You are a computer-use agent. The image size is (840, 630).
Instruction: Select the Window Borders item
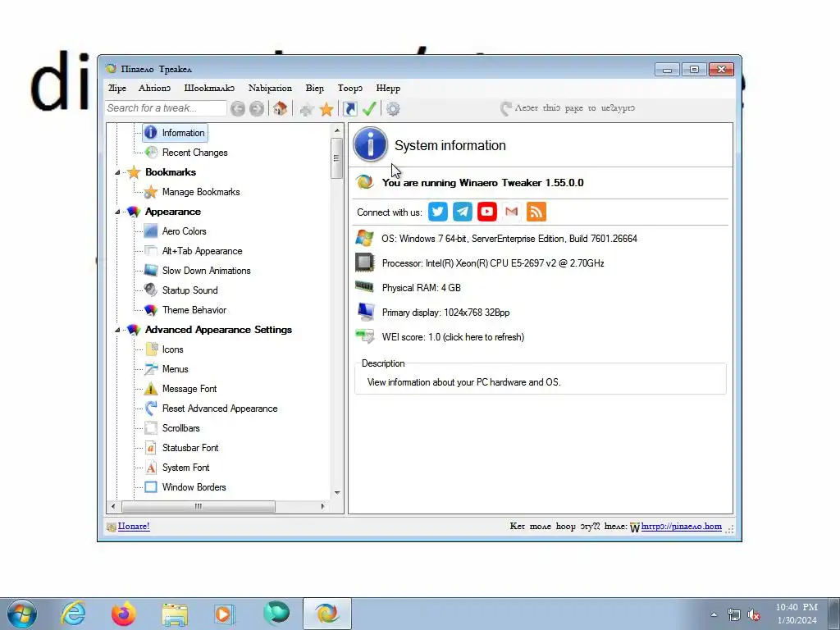(194, 487)
